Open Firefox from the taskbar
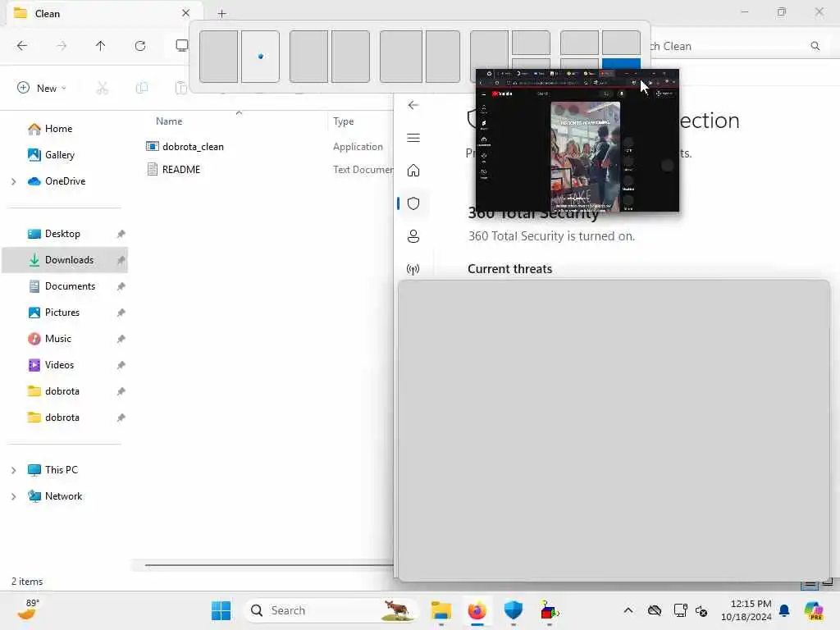The image size is (840, 630). [477, 610]
